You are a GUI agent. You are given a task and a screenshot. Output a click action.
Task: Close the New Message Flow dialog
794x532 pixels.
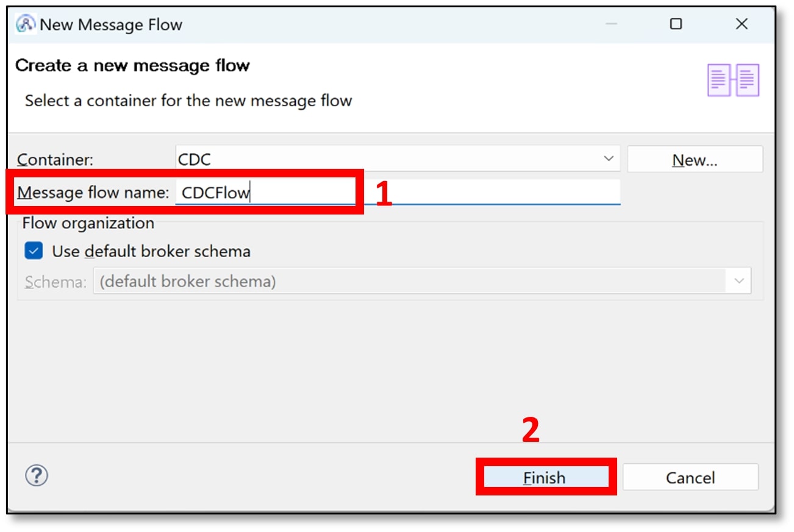741,24
